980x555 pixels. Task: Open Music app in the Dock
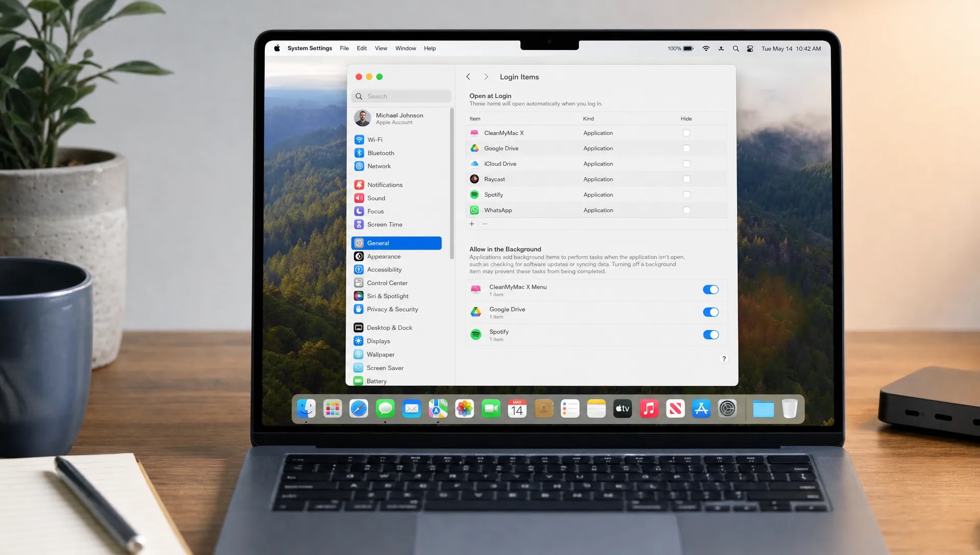[x=649, y=409]
